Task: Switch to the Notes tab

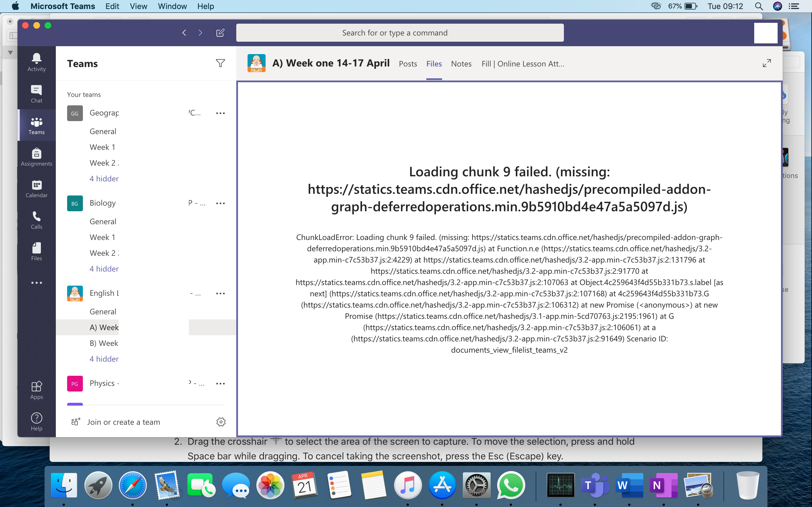Action: [x=461, y=64]
